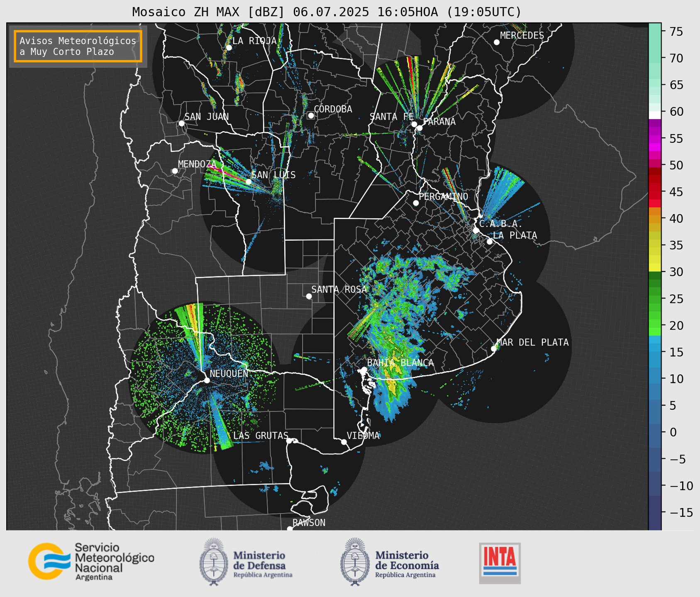Click the magenta 55 dBZ color band
The width and height of the screenshot is (700, 597).
(655, 139)
